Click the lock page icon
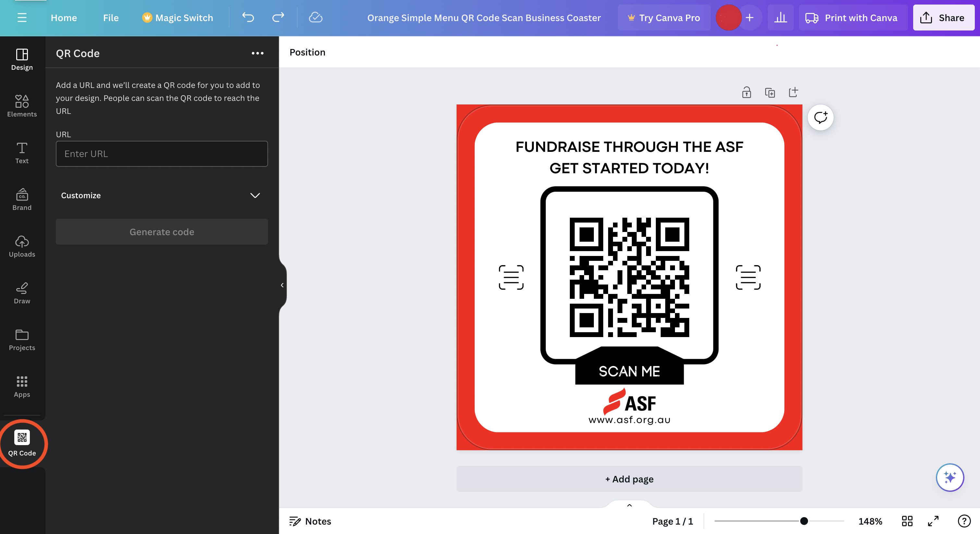 pos(746,92)
